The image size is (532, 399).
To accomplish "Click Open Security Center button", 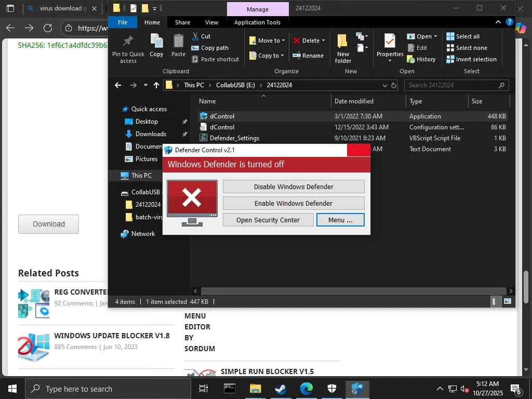I will tap(268, 220).
